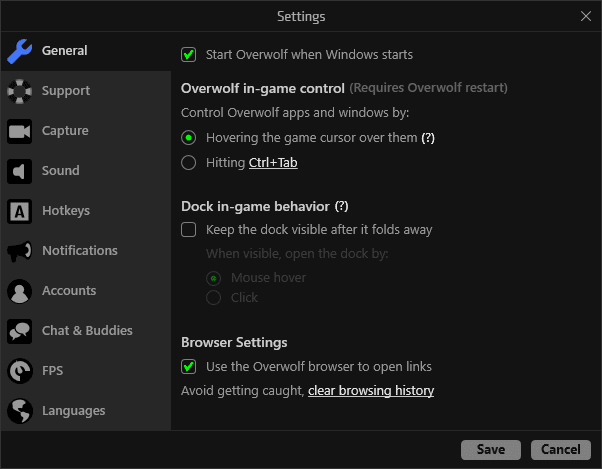The width and height of the screenshot is (602, 469).
Task: Select the Accounts person icon
Action: [20, 291]
